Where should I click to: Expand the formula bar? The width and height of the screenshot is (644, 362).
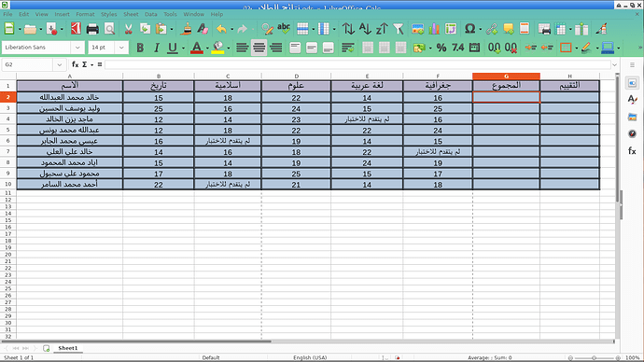tap(614, 64)
